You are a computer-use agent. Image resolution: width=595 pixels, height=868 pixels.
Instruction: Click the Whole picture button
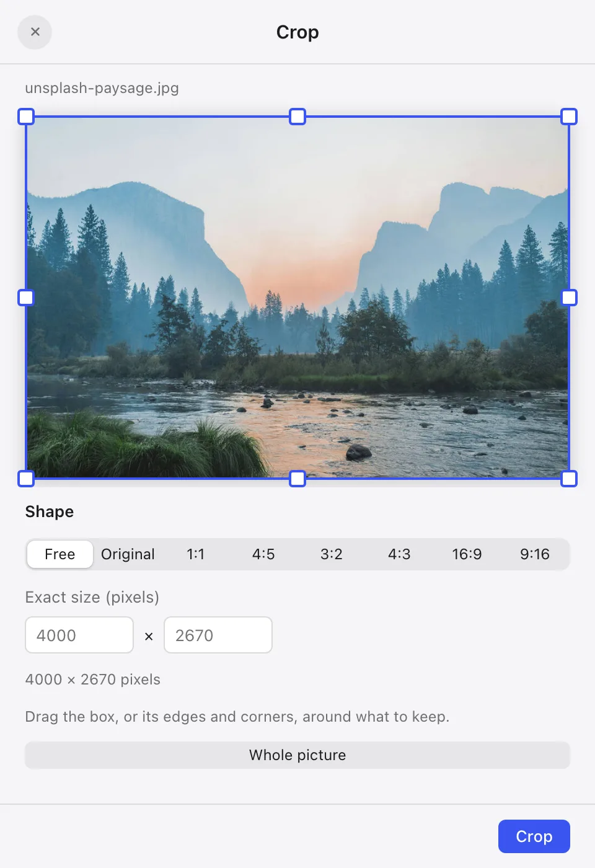coord(297,755)
